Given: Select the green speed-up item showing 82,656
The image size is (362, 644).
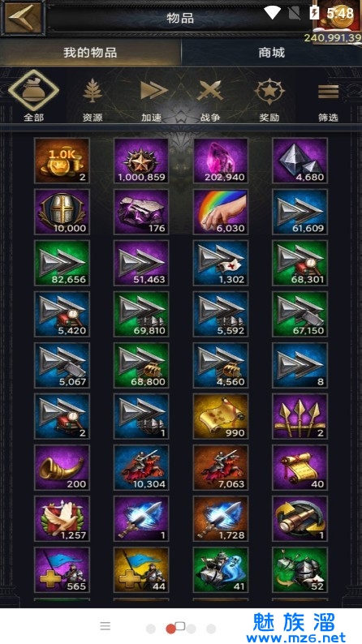Looking at the screenshot, I should (x=62, y=263).
